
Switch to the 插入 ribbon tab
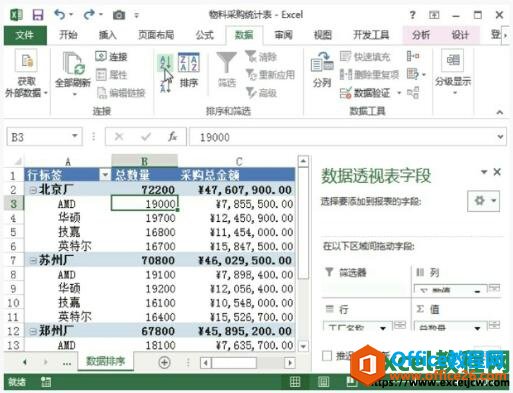[x=107, y=35]
